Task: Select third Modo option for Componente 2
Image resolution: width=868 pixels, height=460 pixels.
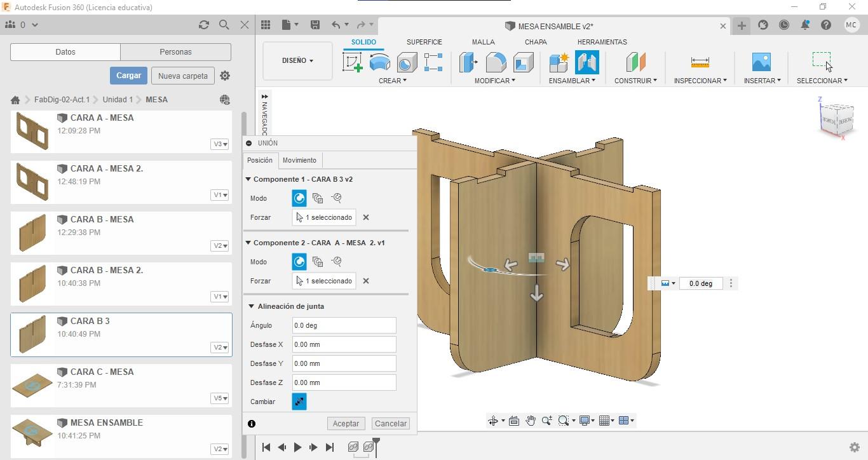Action: pyautogui.click(x=337, y=262)
